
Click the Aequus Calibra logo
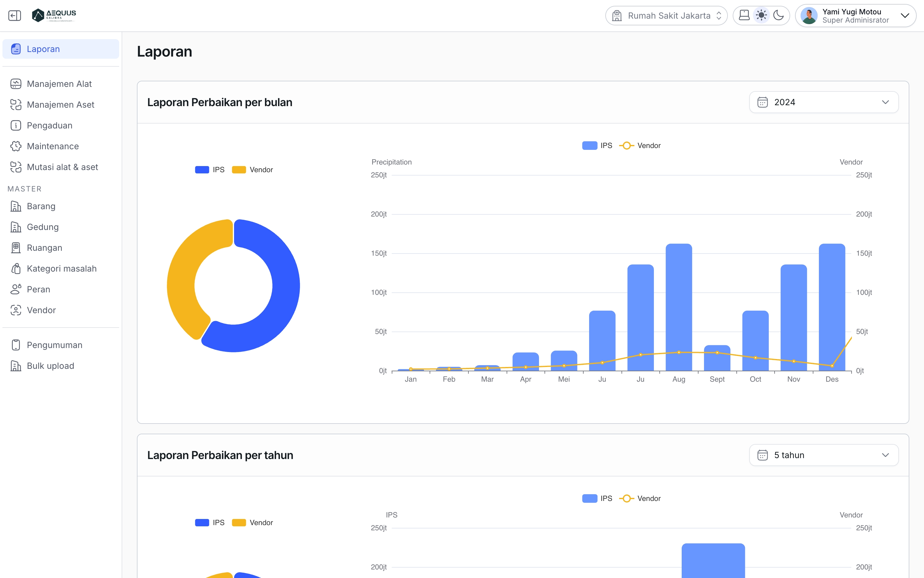click(x=54, y=15)
